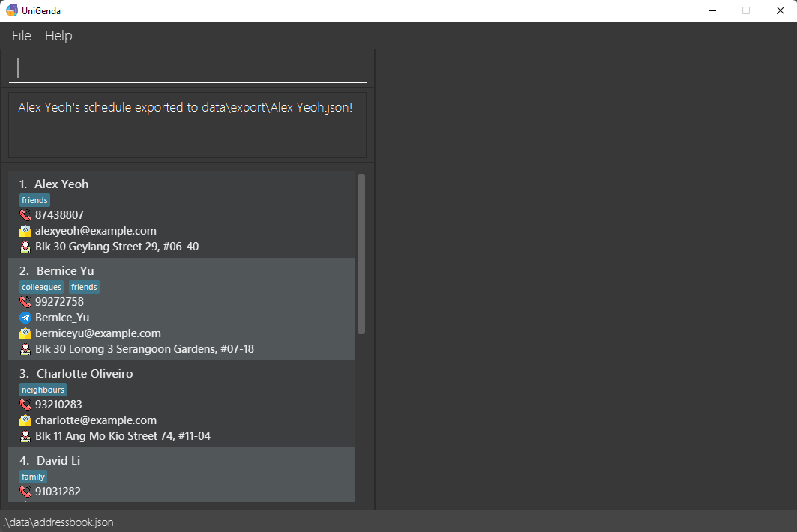Focus the command input box

click(x=187, y=69)
